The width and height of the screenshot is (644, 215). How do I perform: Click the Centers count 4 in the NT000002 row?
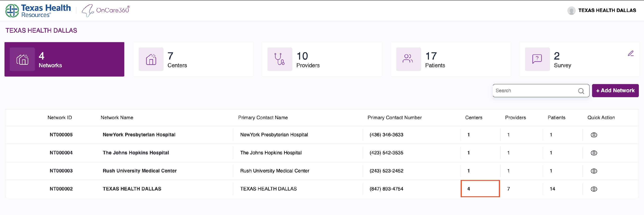click(x=468, y=189)
